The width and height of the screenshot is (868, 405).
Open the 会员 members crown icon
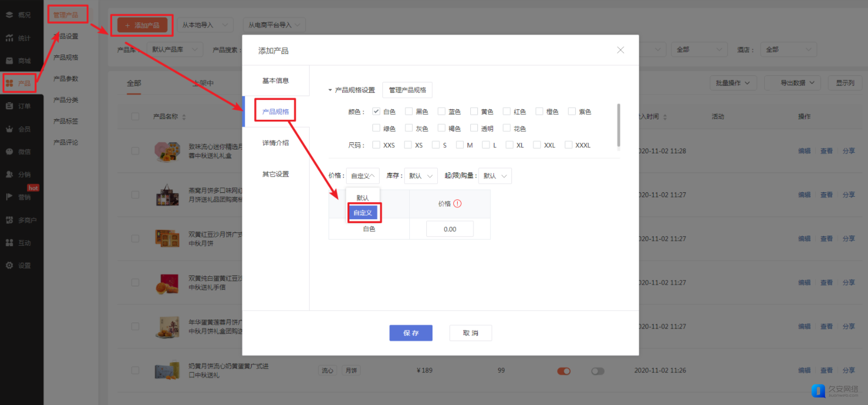tap(9, 129)
